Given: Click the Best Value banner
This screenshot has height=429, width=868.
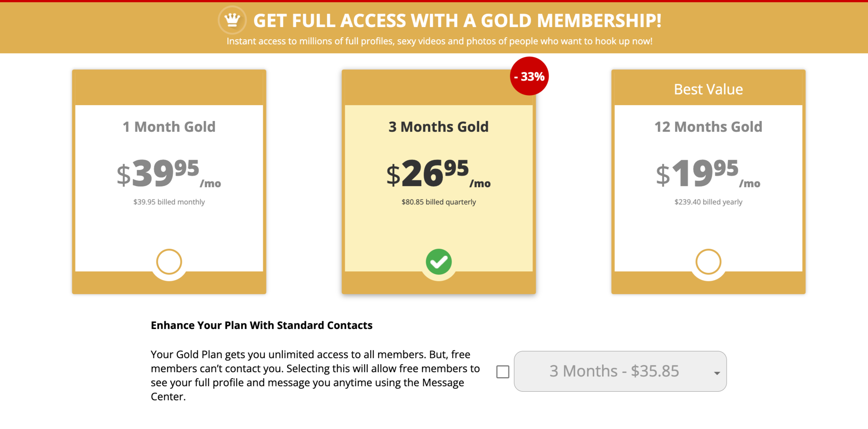Looking at the screenshot, I should coord(708,89).
